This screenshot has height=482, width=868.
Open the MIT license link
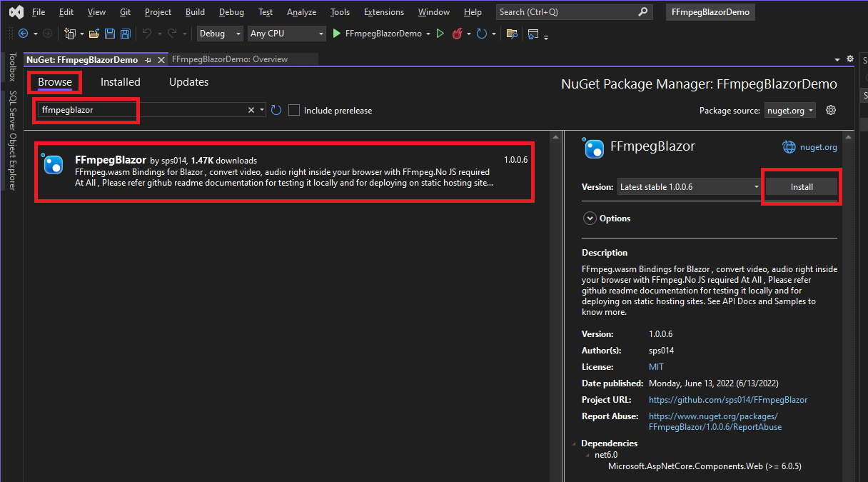click(656, 367)
